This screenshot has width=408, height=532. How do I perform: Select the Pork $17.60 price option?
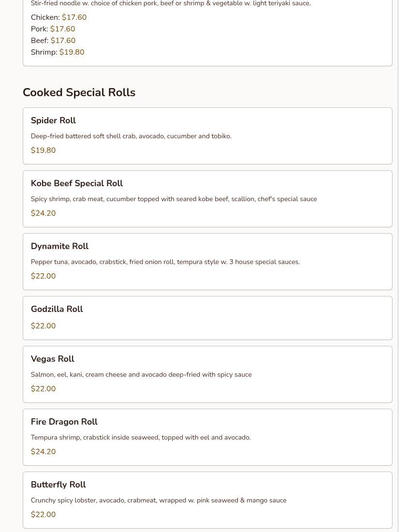(x=53, y=29)
